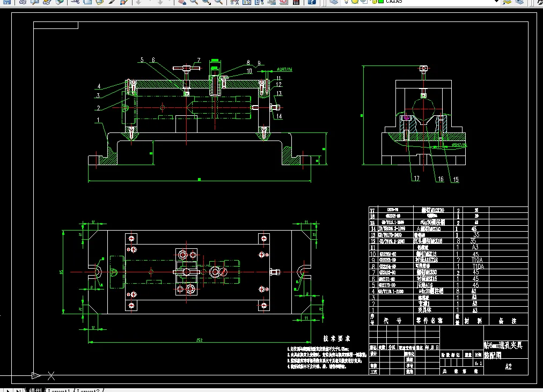Open Plot Preview from the toolbar
543x392 pixels.
pos(35,2)
